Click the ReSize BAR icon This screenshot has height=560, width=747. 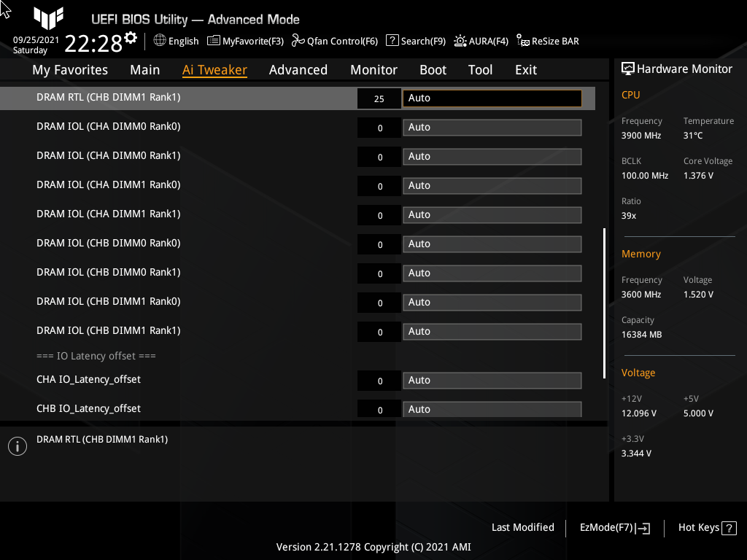pos(522,41)
